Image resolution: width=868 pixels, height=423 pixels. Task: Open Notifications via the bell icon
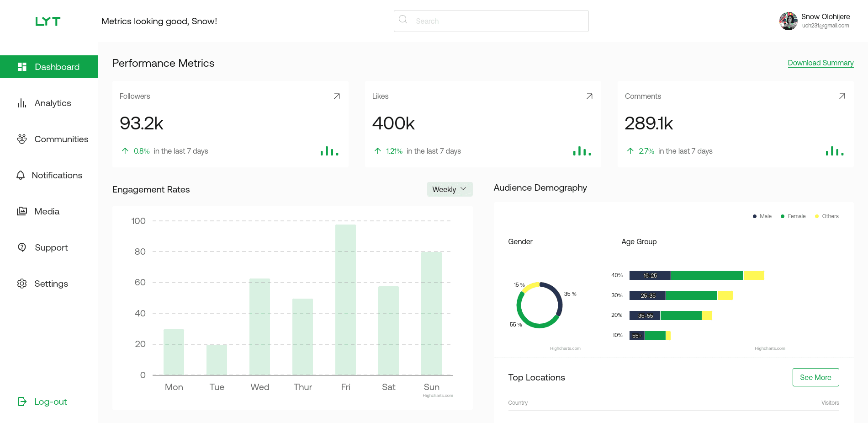21,175
